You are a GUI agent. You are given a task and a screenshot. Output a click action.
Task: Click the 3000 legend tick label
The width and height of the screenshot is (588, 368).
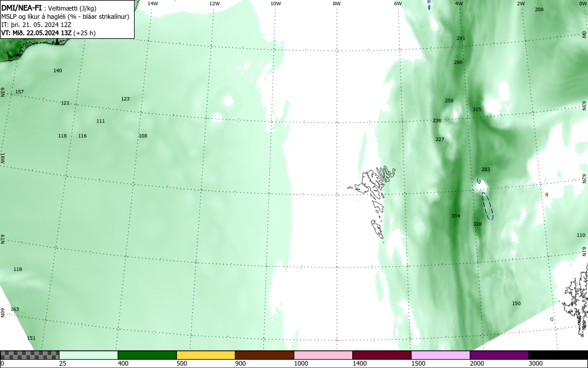pos(536,363)
